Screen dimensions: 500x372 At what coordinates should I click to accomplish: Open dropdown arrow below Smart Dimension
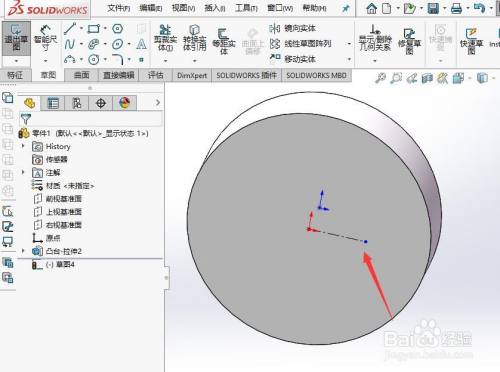(x=45, y=61)
